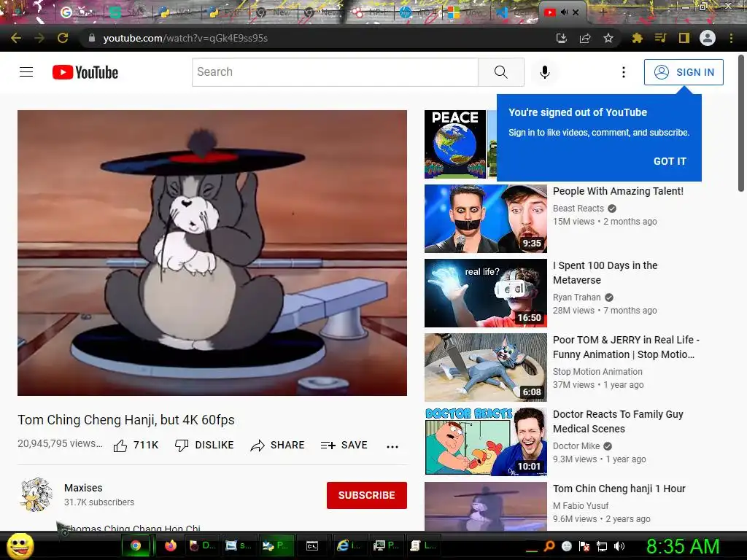The width and height of the screenshot is (747, 560).
Task: Click SHARE under the video
Action: tap(277, 446)
